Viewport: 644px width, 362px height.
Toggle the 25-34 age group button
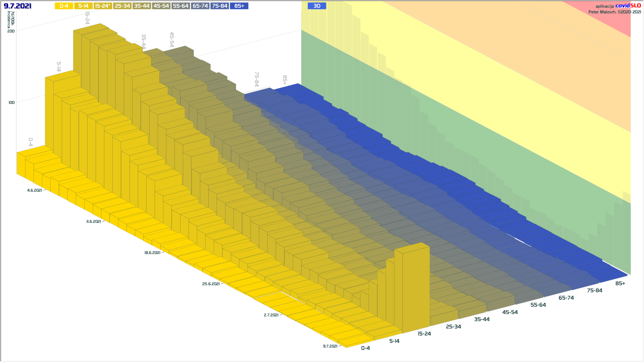122,6
